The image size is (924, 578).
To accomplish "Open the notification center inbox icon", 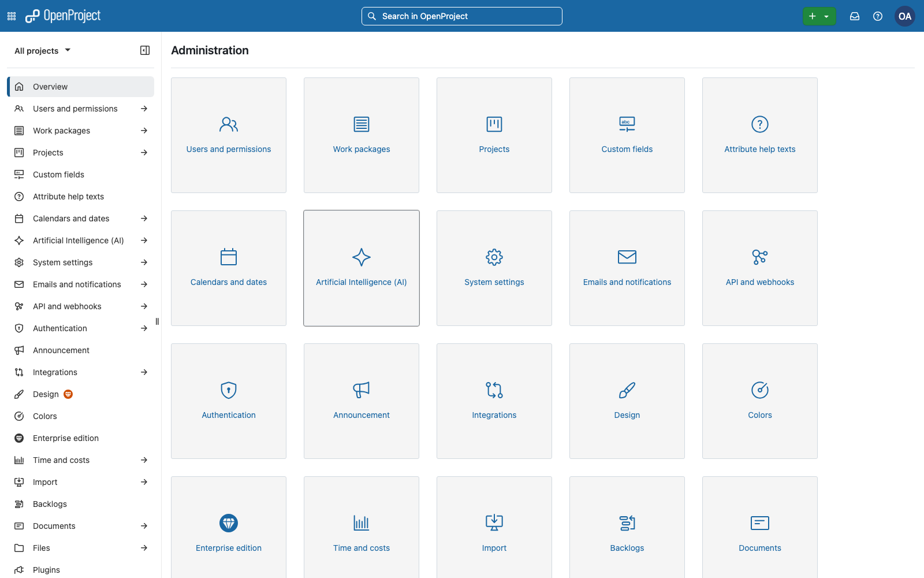I will (x=855, y=16).
